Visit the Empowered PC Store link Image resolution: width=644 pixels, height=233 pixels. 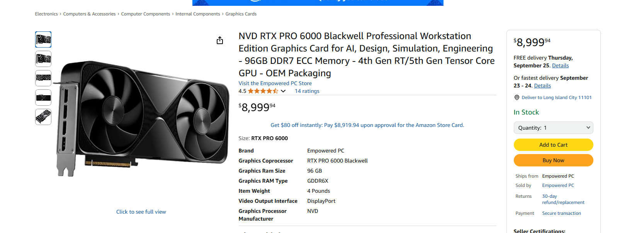coord(275,83)
